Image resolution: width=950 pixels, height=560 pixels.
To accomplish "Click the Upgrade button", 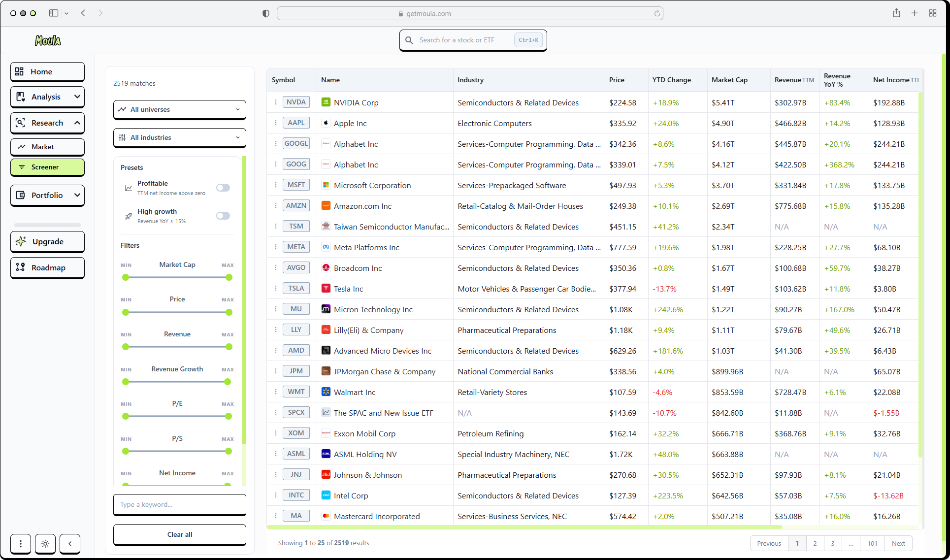I will (47, 242).
